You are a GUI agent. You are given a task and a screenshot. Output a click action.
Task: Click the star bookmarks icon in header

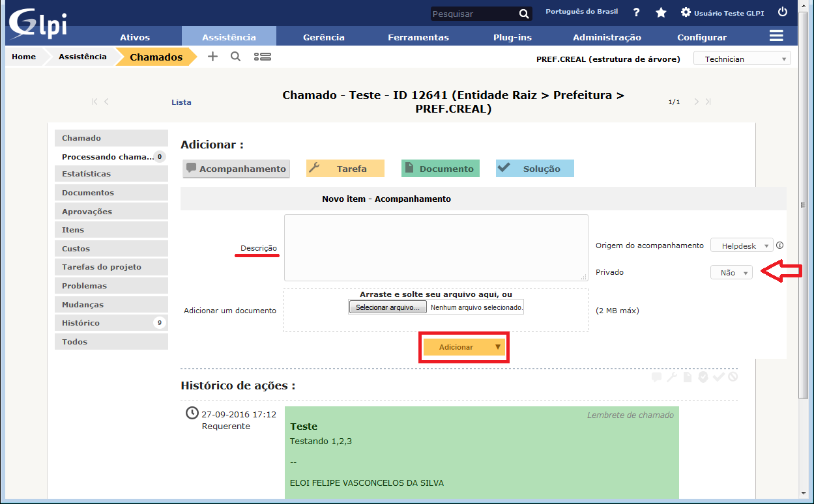click(x=661, y=12)
